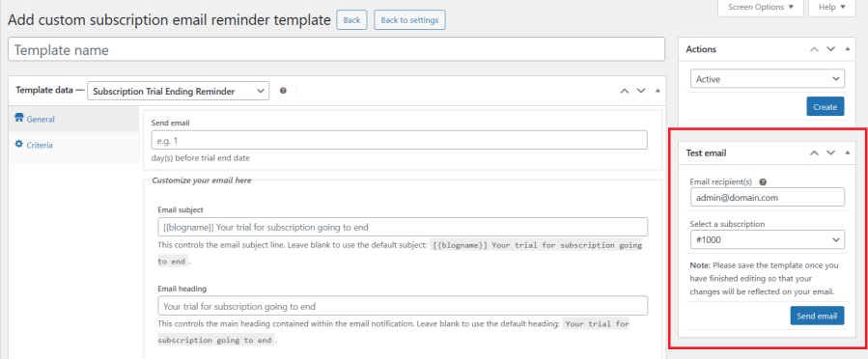Click the Email recipient(s) help tooltip icon

[763, 181]
